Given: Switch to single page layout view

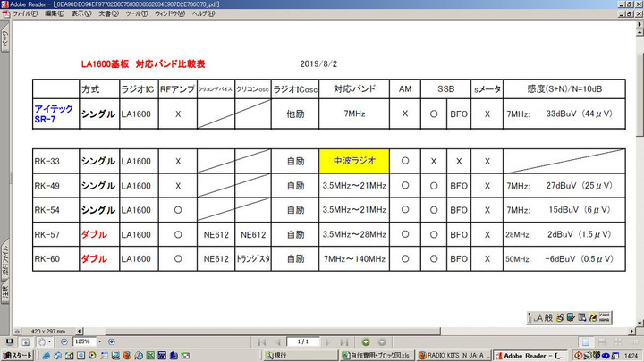Looking at the screenshot, I should click(584, 341).
